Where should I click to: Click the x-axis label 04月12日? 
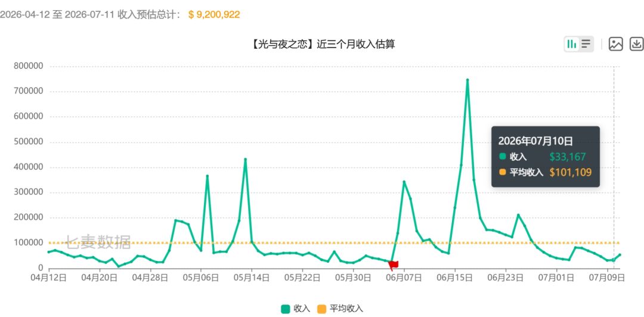pyautogui.click(x=48, y=278)
